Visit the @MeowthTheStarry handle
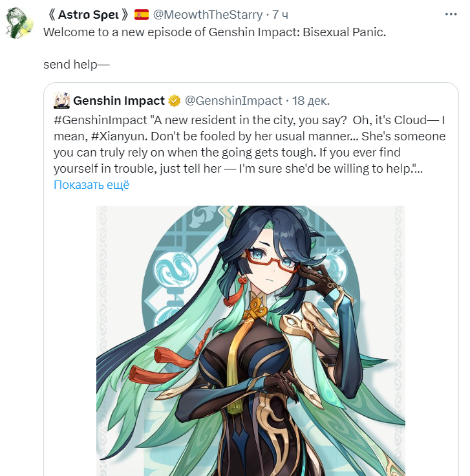This screenshot has height=476, width=470. (208, 15)
